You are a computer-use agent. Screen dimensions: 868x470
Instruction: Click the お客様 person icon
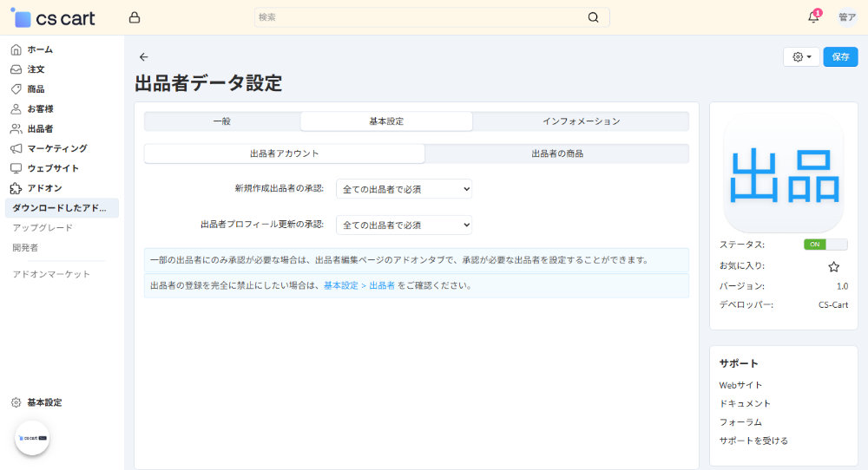point(16,109)
